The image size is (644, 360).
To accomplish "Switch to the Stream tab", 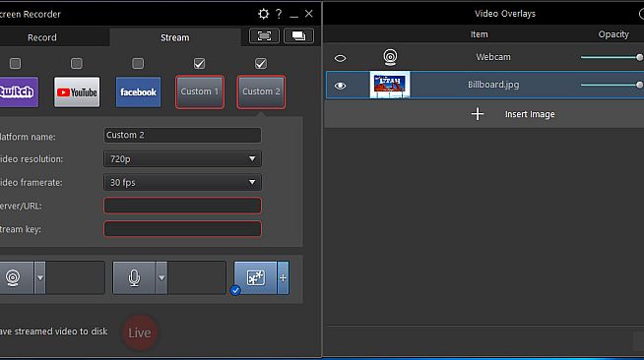I will coord(175,37).
